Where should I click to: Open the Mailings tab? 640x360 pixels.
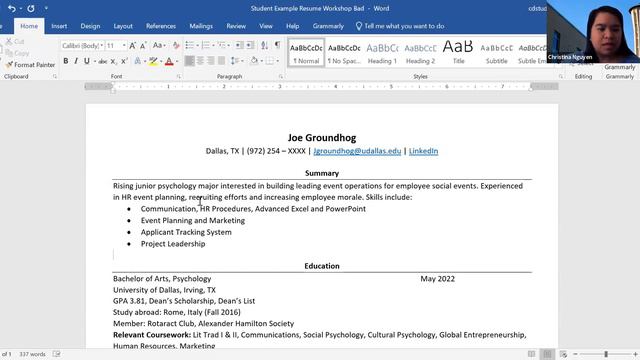[x=201, y=26]
